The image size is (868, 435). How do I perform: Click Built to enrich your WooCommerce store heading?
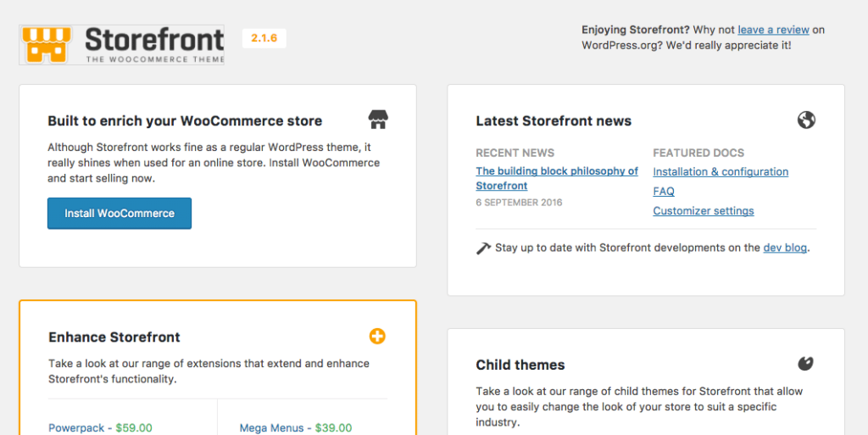coord(185,121)
